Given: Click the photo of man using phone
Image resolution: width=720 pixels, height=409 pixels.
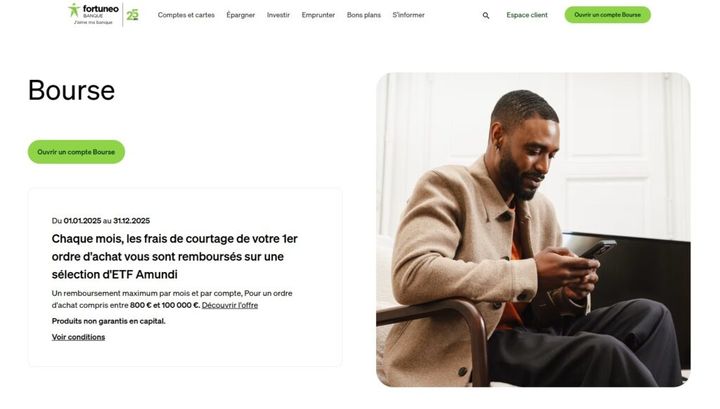Looking at the screenshot, I should click(x=533, y=229).
